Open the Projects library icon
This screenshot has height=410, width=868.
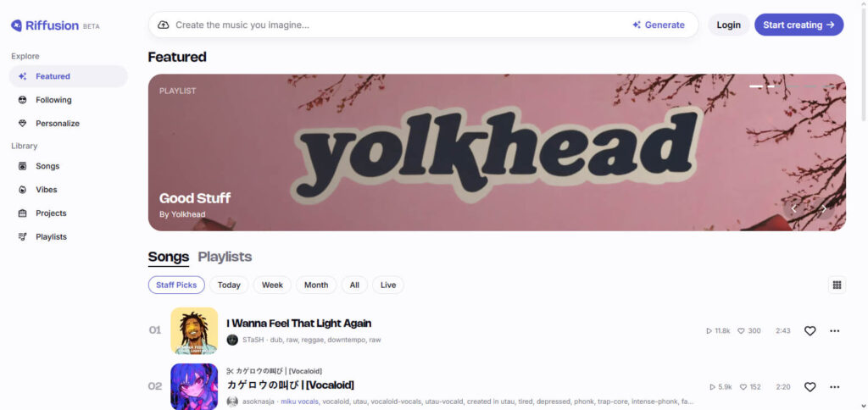click(x=23, y=213)
